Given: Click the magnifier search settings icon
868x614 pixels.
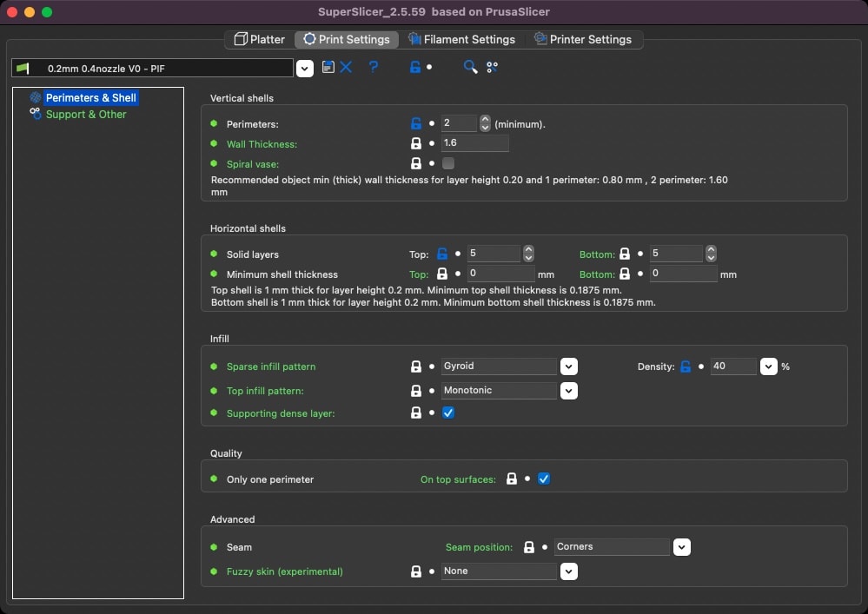Looking at the screenshot, I should [471, 67].
